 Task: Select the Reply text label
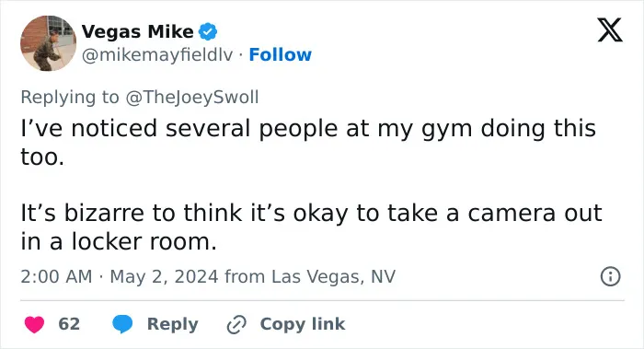tap(173, 324)
